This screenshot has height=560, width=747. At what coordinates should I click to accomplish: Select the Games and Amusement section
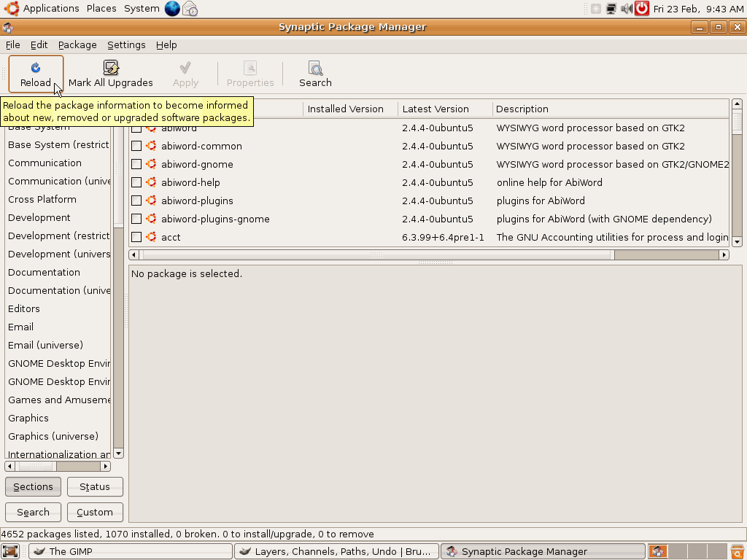(x=58, y=400)
